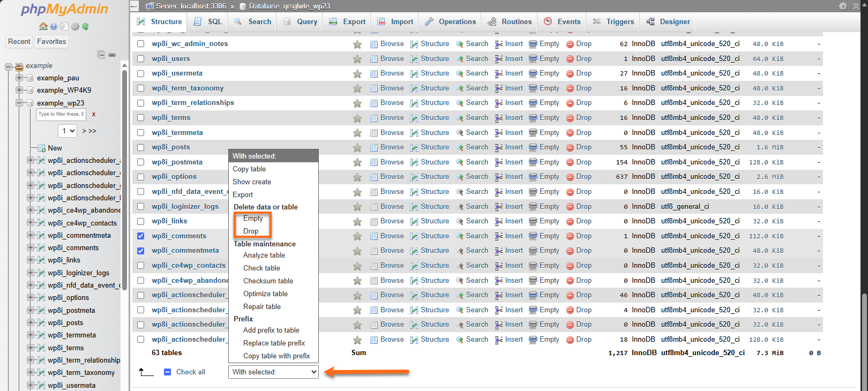868x391 pixels.
Task: Click Search icon for wp8i_postmeta row
Action: pyautogui.click(x=460, y=162)
